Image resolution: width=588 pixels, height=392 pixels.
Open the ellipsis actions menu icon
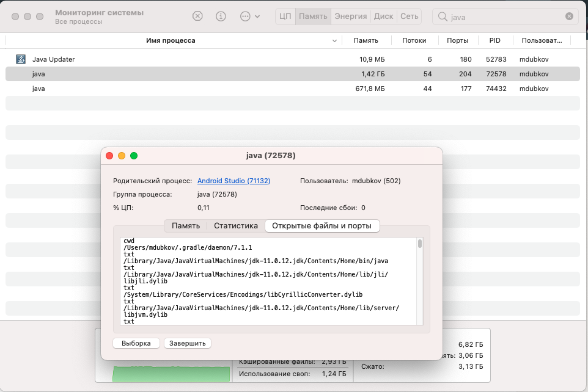point(245,16)
